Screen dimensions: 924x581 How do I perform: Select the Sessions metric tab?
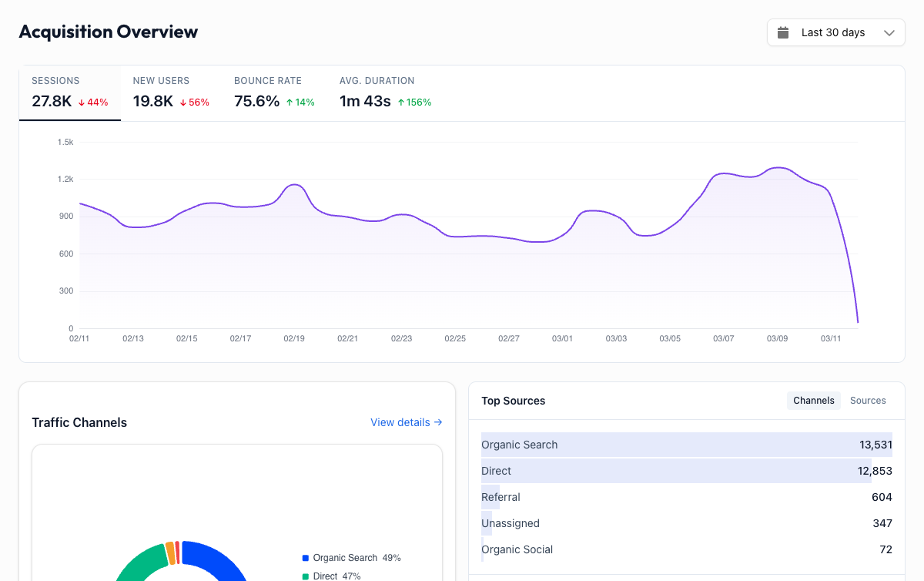69,92
